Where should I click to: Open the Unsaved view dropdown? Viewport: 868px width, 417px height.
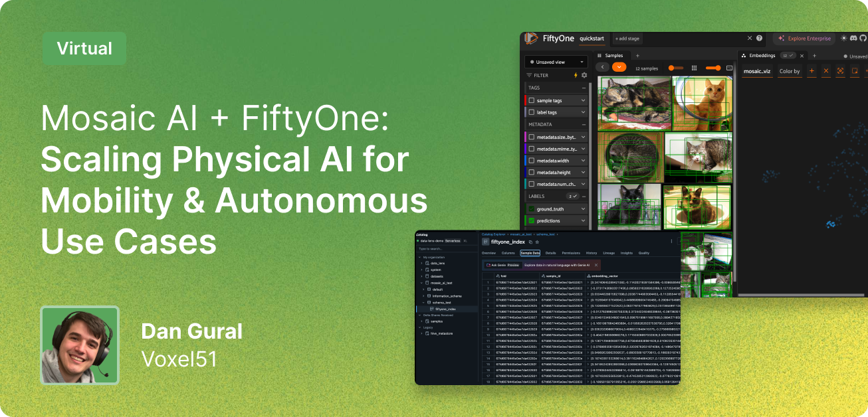point(556,62)
